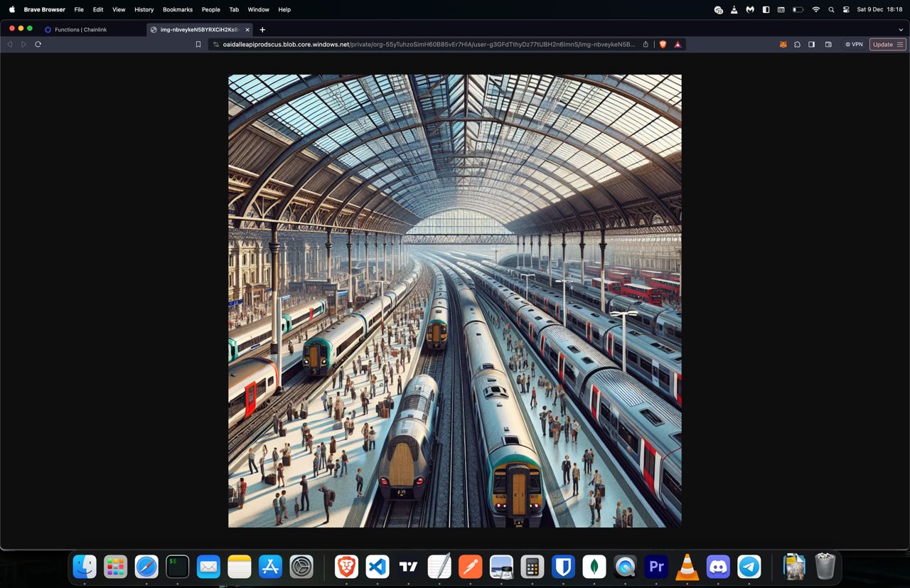The image size is (910, 588).
Task: Toggle the browser sidebar panel
Action: pyautogui.click(x=811, y=44)
